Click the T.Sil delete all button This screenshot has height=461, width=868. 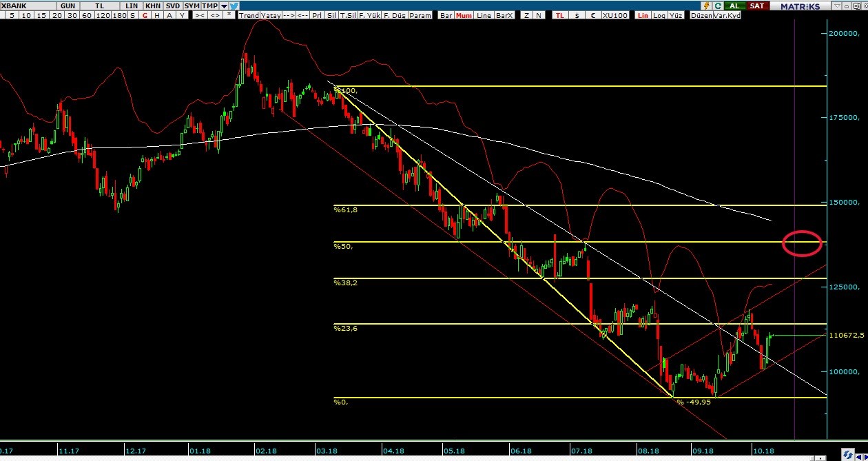point(347,15)
